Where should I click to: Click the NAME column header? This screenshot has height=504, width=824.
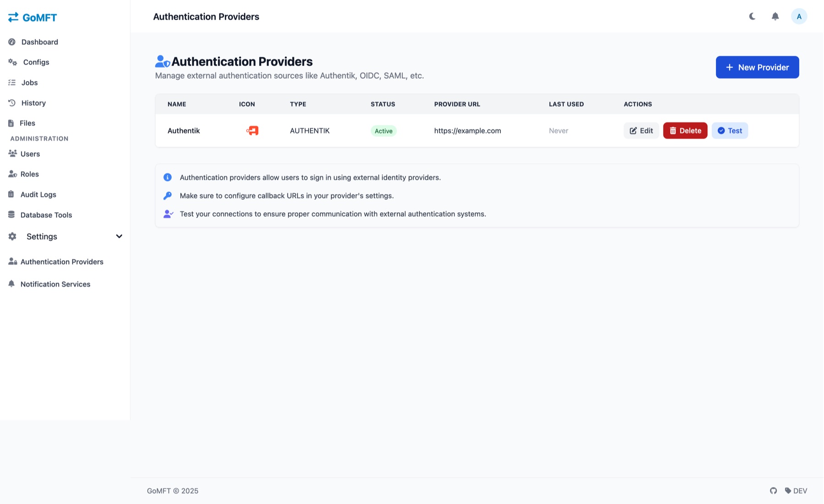coord(177,104)
